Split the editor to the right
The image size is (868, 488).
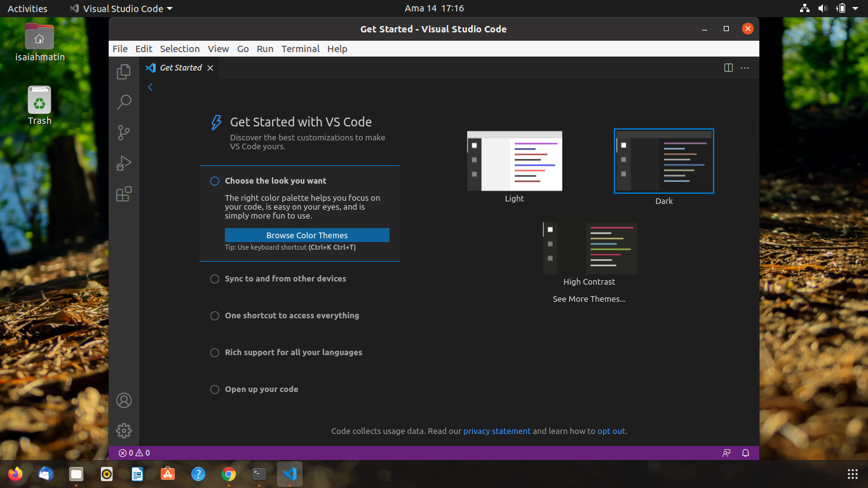pyautogui.click(x=729, y=68)
